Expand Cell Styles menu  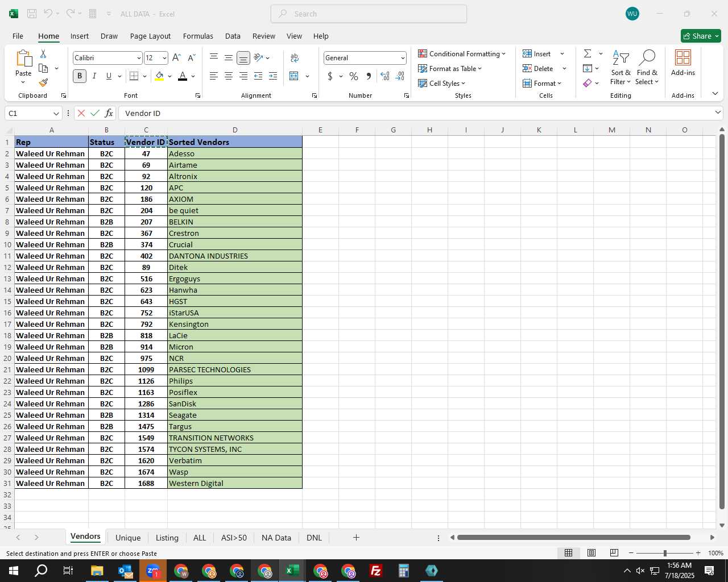(441, 83)
